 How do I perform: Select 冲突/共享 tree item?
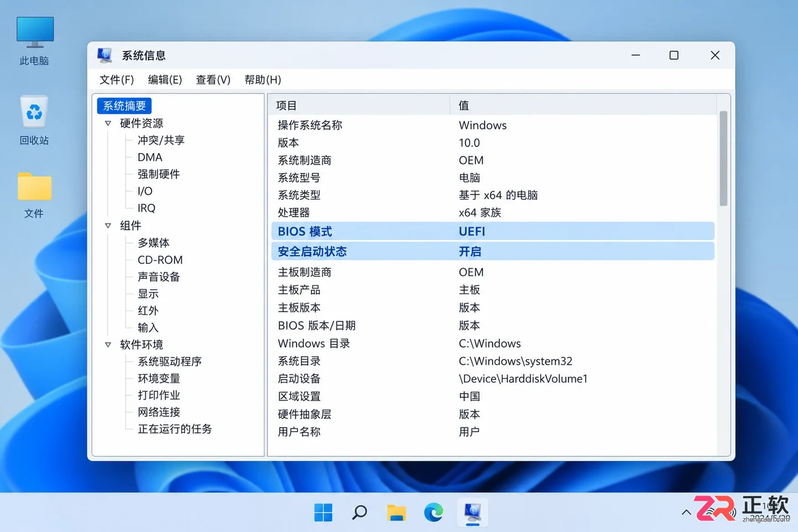coord(161,140)
